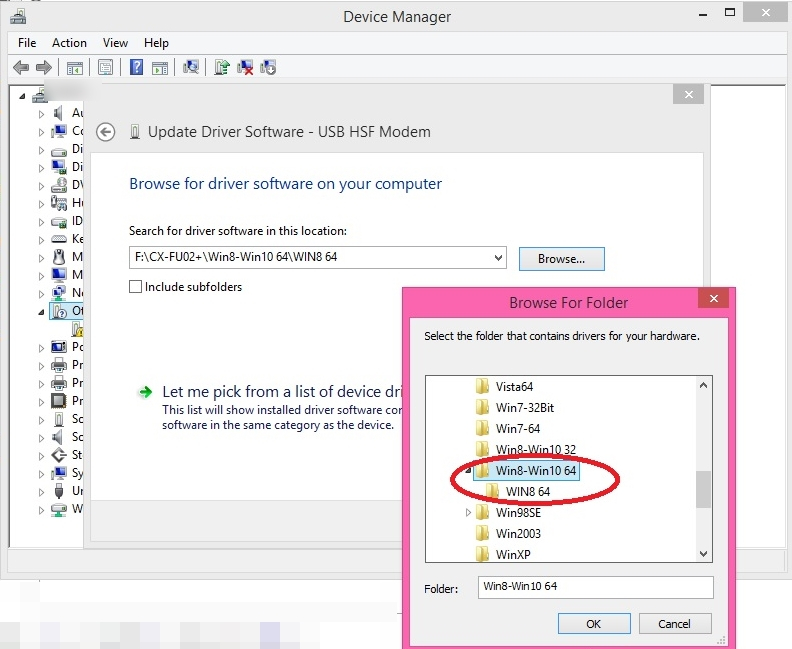
Task: Toggle the Show/Hide Action Pane toolbar icon
Action: pyautogui.click(x=160, y=67)
